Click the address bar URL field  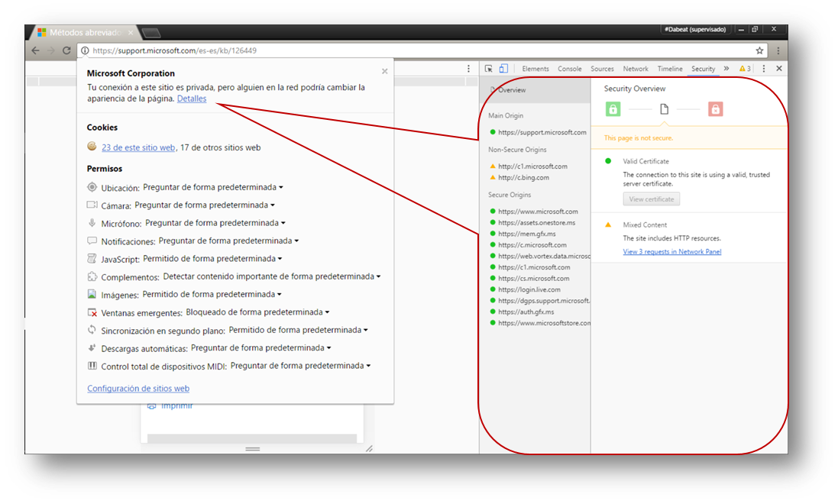click(x=422, y=50)
